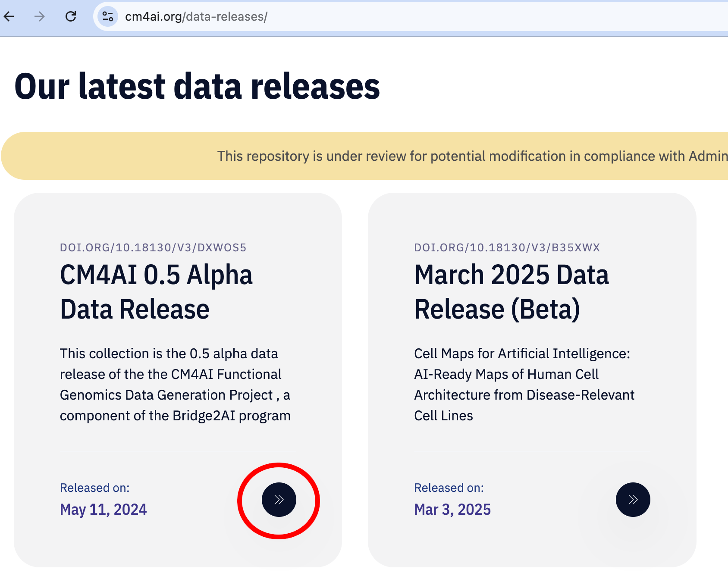Image resolution: width=728 pixels, height=582 pixels.
Task: Reload the page with the refresh icon
Action: pyautogui.click(x=71, y=17)
